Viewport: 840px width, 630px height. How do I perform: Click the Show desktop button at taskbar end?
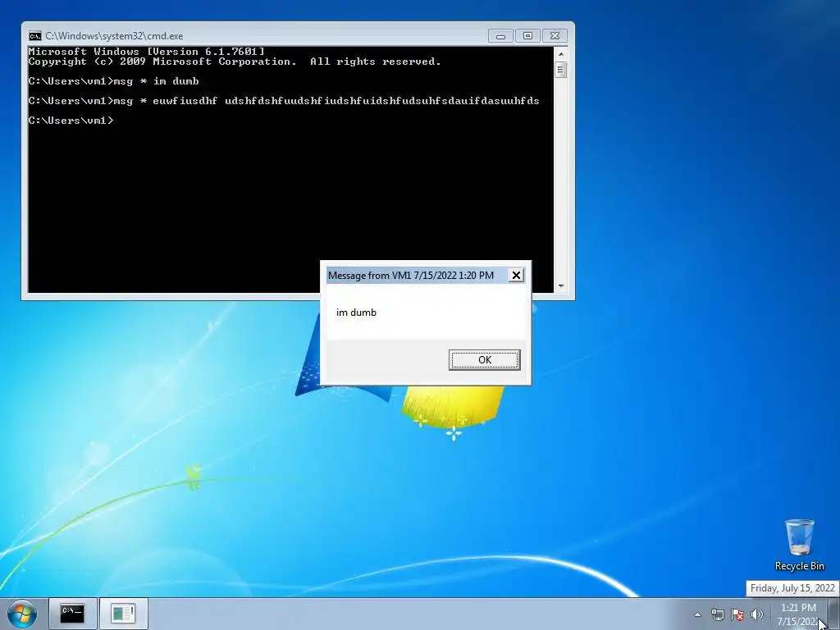(x=834, y=614)
